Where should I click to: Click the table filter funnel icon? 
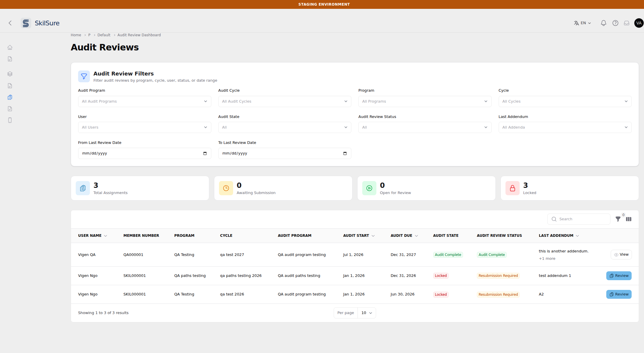coord(618,219)
